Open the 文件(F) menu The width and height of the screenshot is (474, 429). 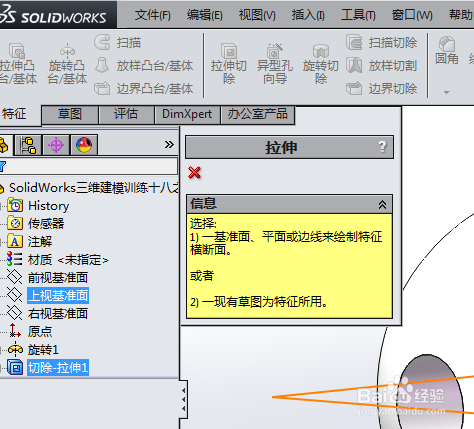[152, 15]
